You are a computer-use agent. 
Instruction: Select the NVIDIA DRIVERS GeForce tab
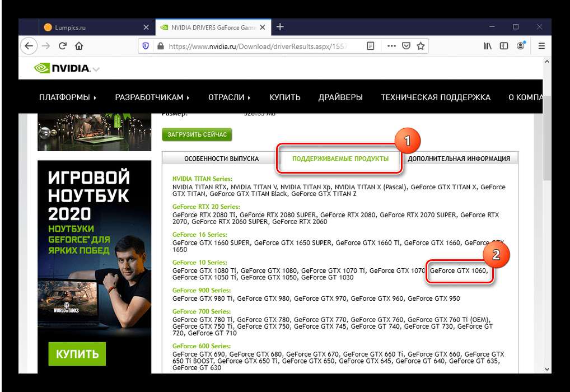coord(213,27)
